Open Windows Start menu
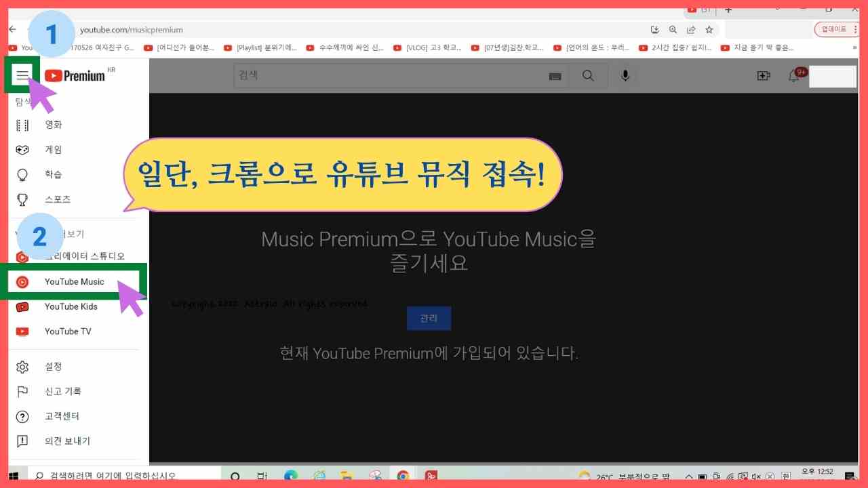The height and width of the screenshot is (488, 868). pos(13,475)
